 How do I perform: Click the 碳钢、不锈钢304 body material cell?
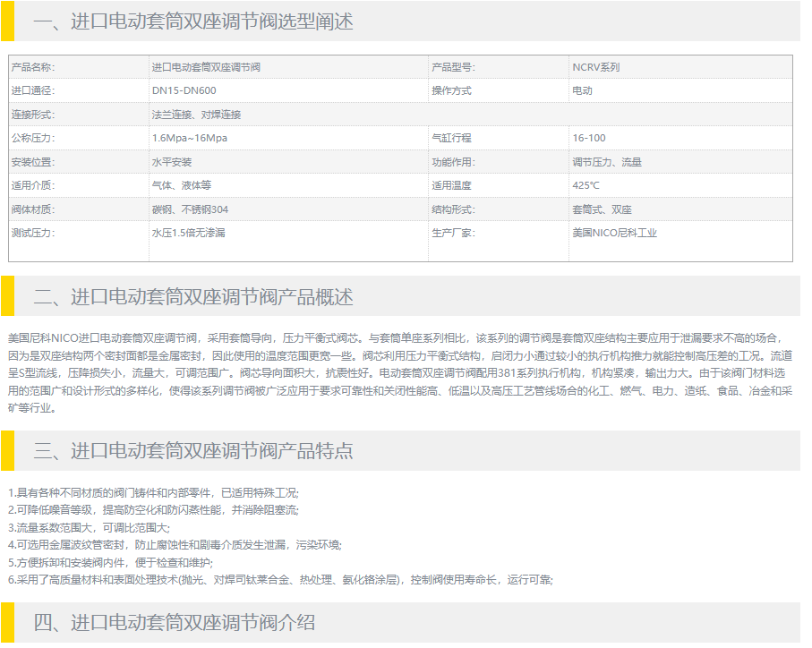click(190, 209)
